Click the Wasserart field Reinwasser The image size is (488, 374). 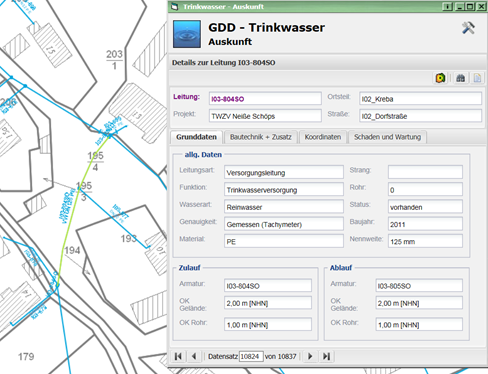coord(284,207)
